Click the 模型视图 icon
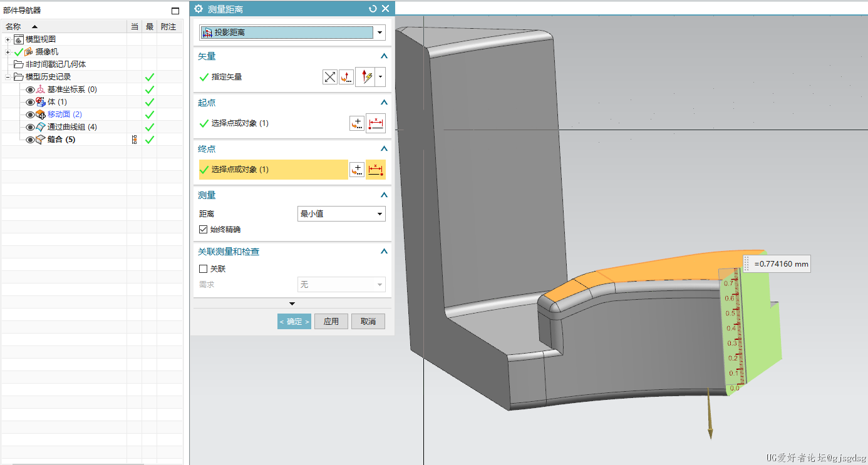The width and height of the screenshot is (868, 465). tap(18, 39)
